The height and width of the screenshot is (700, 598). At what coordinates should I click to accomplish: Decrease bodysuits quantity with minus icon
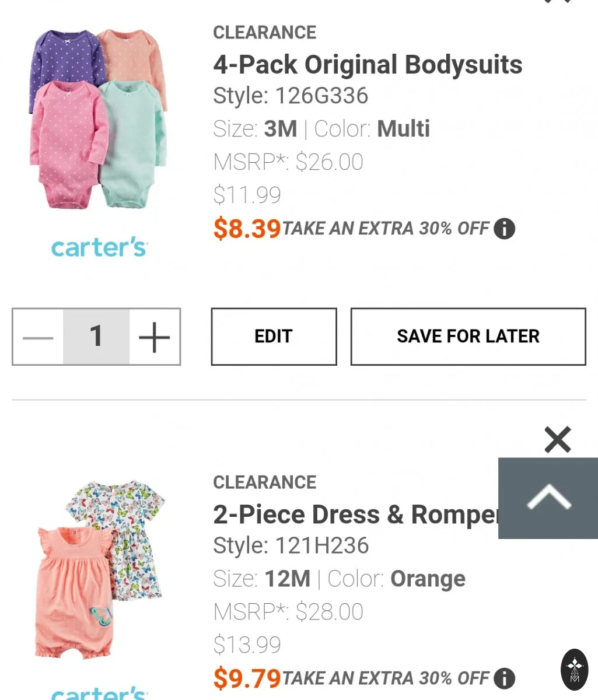coord(38,337)
